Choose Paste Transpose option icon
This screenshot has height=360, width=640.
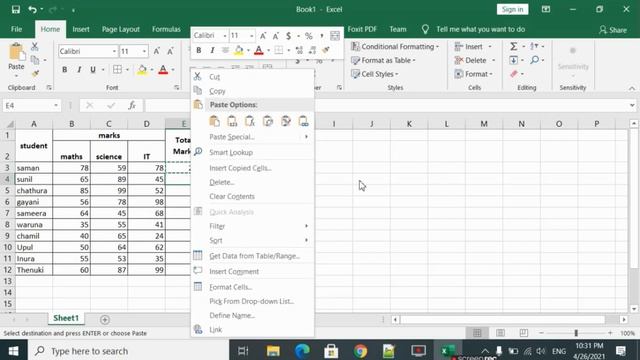(x=268, y=121)
